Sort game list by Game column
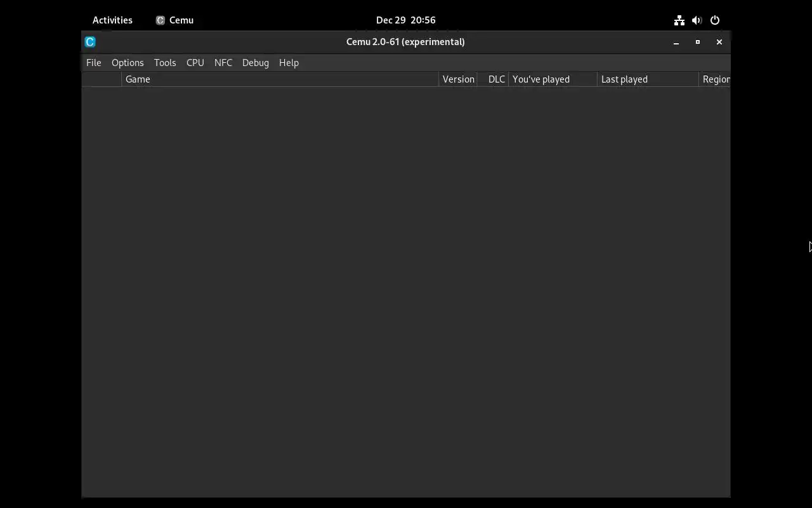812x508 pixels. point(280,79)
